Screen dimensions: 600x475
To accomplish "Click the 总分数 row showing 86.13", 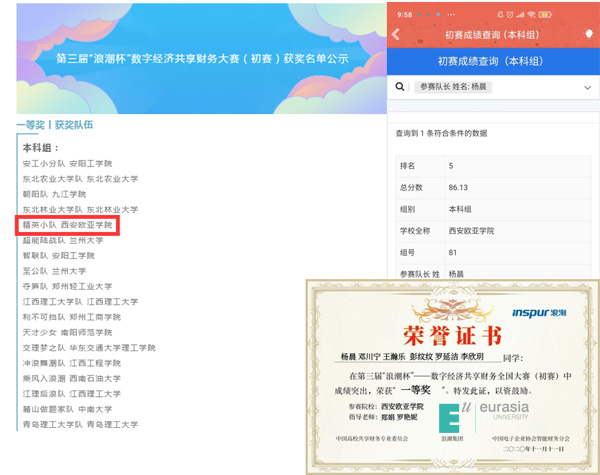I will click(x=492, y=187).
